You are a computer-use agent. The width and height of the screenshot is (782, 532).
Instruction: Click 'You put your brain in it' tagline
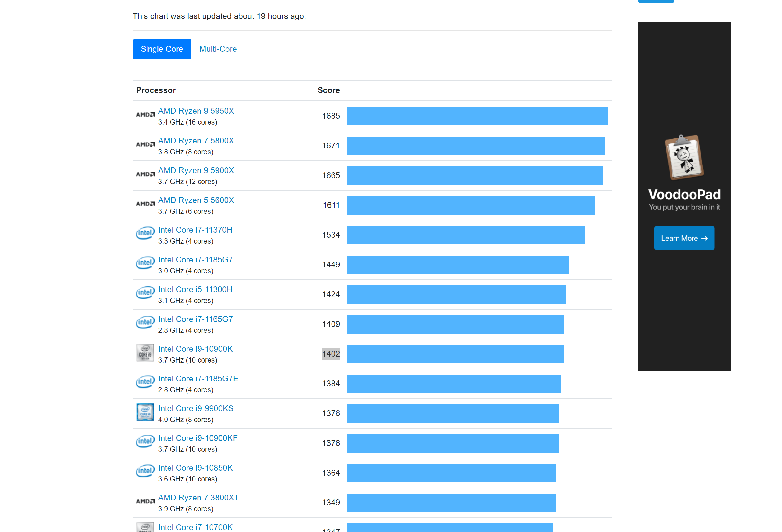coord(684,207)
